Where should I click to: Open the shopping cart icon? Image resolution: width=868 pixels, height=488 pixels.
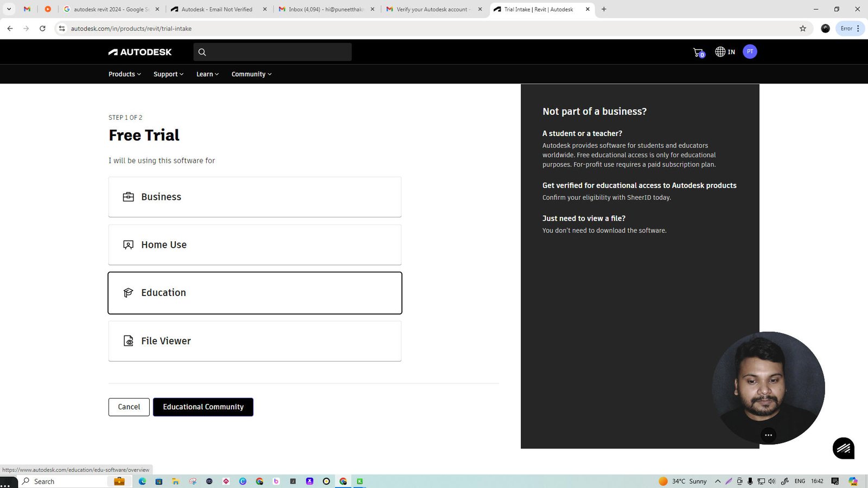[x=699, y=53]
